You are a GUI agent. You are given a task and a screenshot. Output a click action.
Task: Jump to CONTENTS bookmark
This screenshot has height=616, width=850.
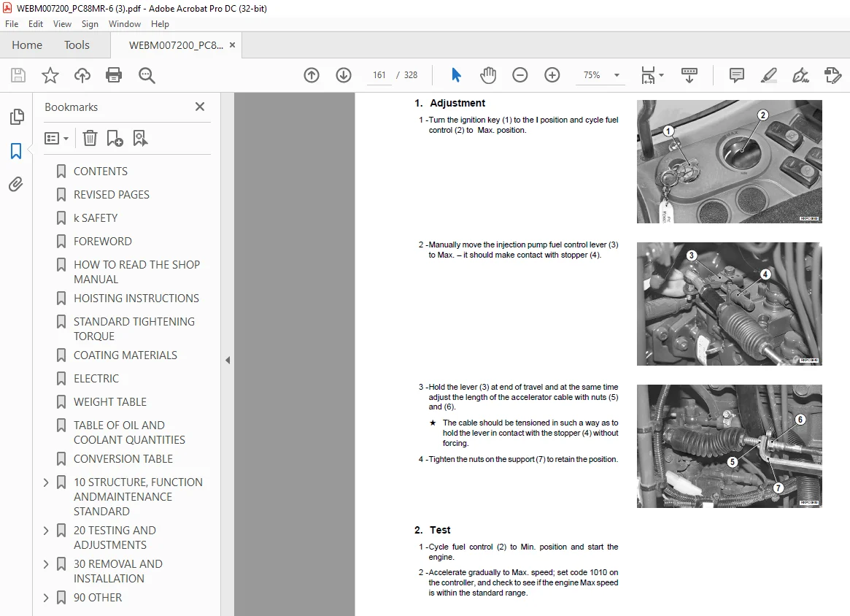click(100, 172)
